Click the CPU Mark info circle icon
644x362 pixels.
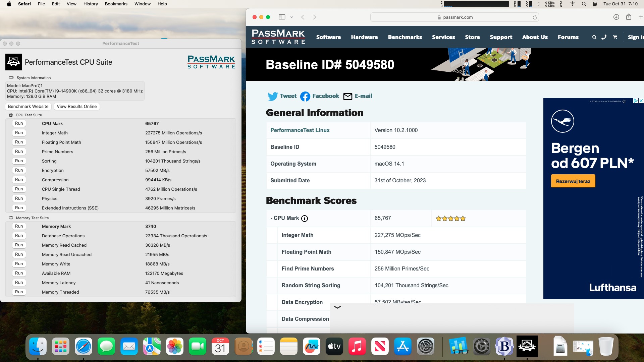305,219
